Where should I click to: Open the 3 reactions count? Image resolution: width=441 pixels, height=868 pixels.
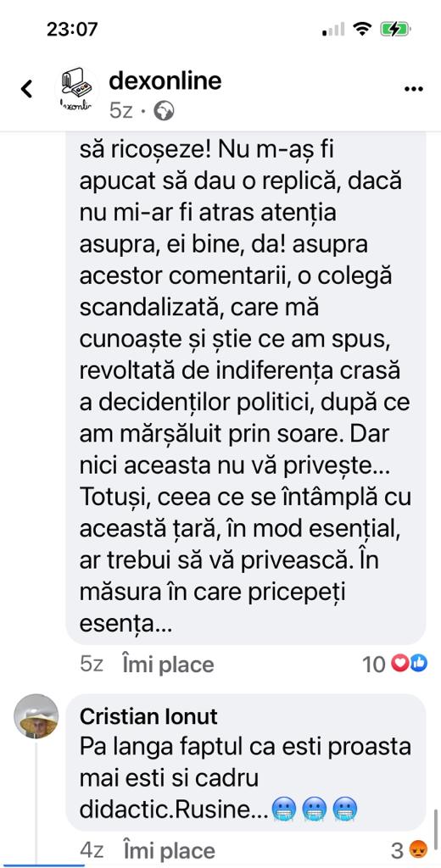pos(397,851)
